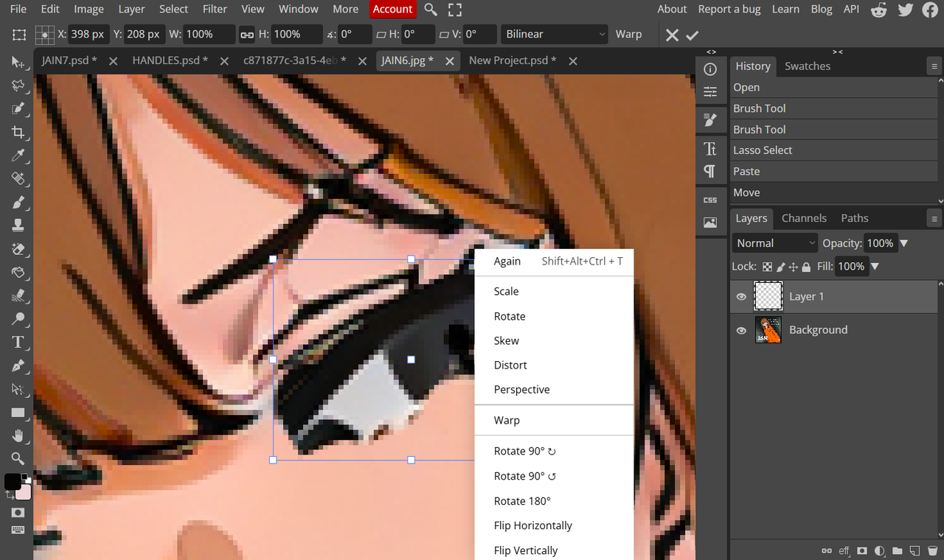Select the Lasso selection tool
The width and height of the screenshot is (944, 560).
click(18, 85)
